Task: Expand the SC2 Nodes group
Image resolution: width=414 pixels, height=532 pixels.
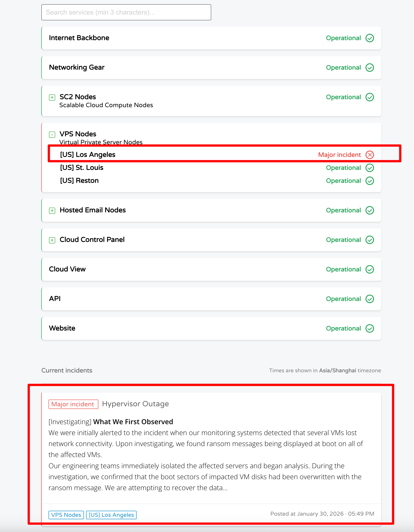Action: (52, 98)
